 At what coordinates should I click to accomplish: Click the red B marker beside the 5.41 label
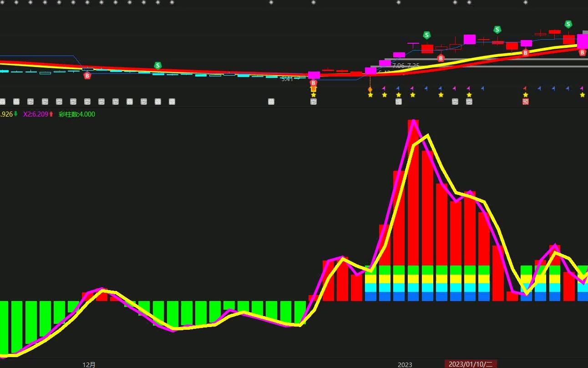[314, 83]
